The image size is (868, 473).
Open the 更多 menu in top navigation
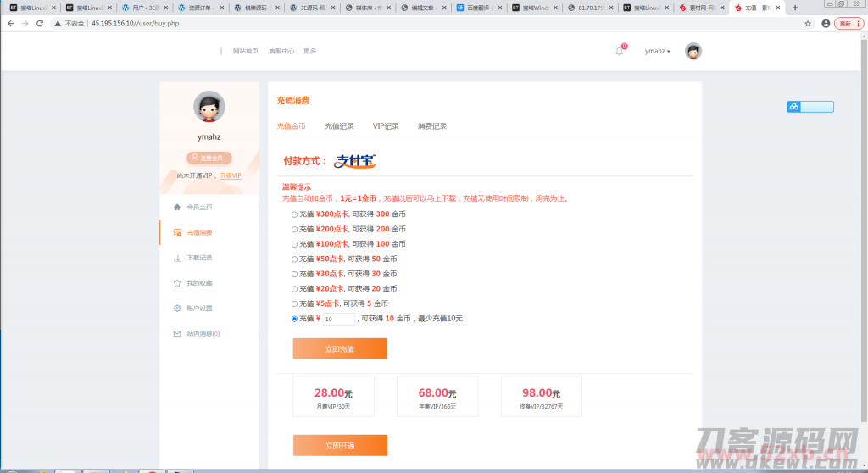309,51
